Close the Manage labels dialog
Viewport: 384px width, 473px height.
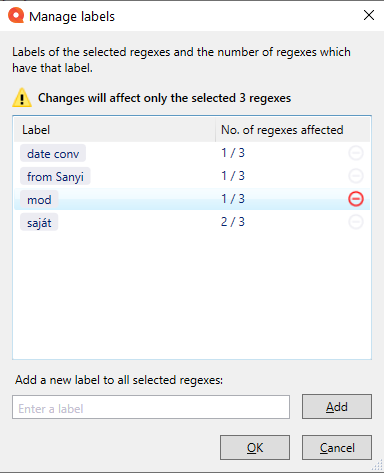[369, 15]
